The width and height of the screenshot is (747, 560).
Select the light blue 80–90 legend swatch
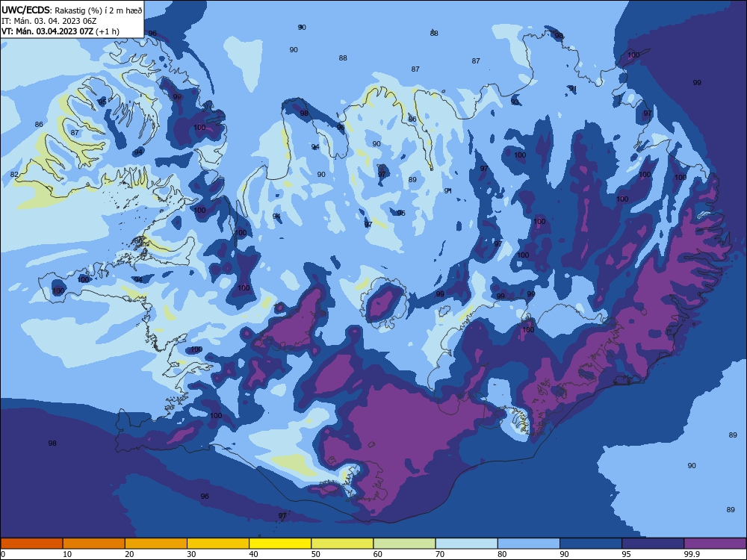coord(529,544)
